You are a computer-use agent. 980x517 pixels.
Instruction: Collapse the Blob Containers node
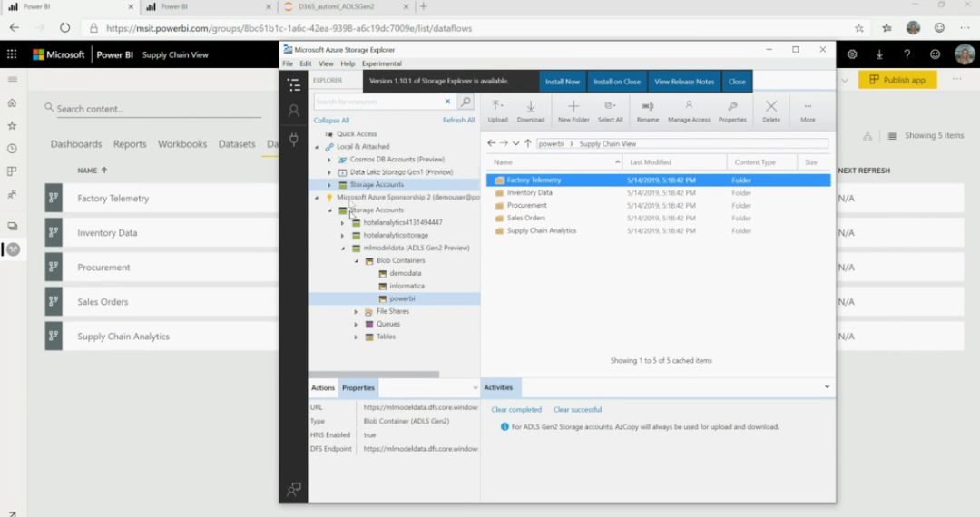click(357, 261)
